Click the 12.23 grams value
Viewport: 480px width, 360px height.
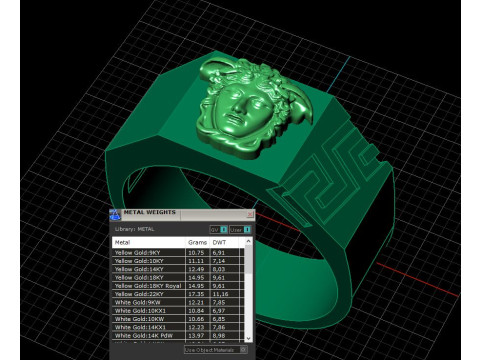[x=196, y=327]
